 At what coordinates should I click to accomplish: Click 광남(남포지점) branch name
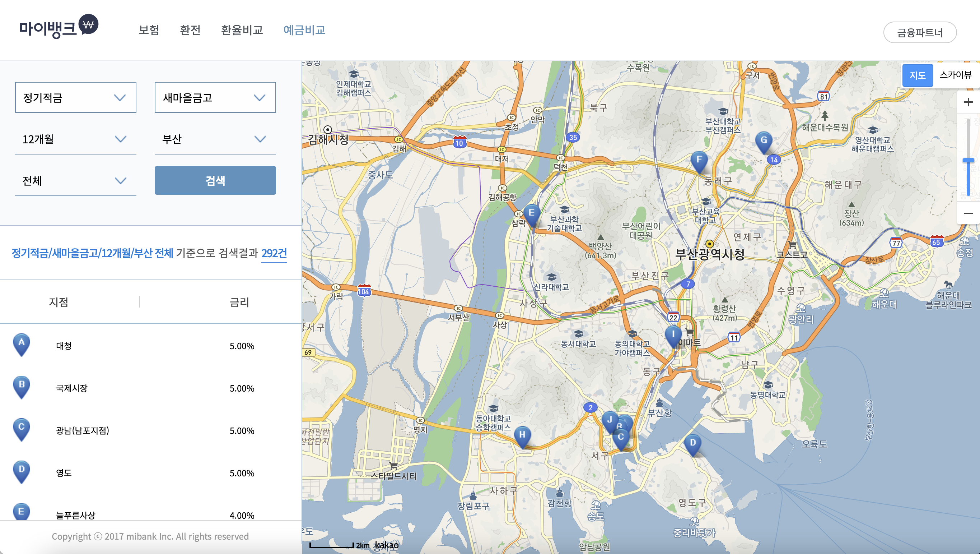(83, 430)
